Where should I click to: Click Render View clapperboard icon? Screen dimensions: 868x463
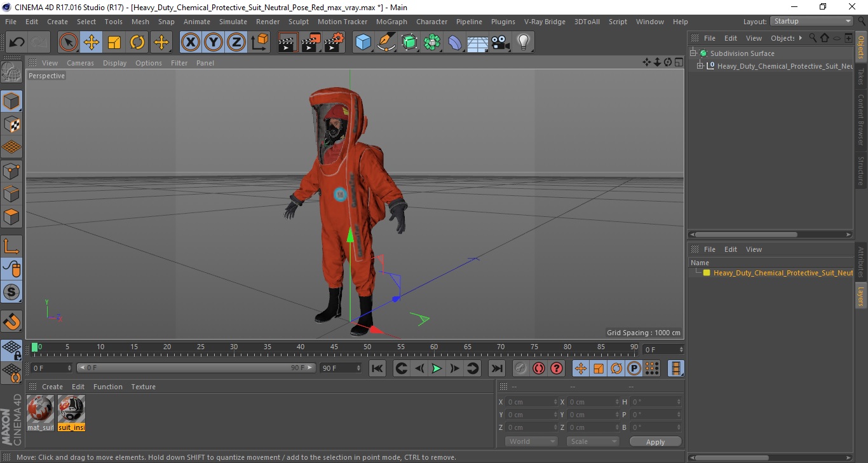click(x=288, y=43)
